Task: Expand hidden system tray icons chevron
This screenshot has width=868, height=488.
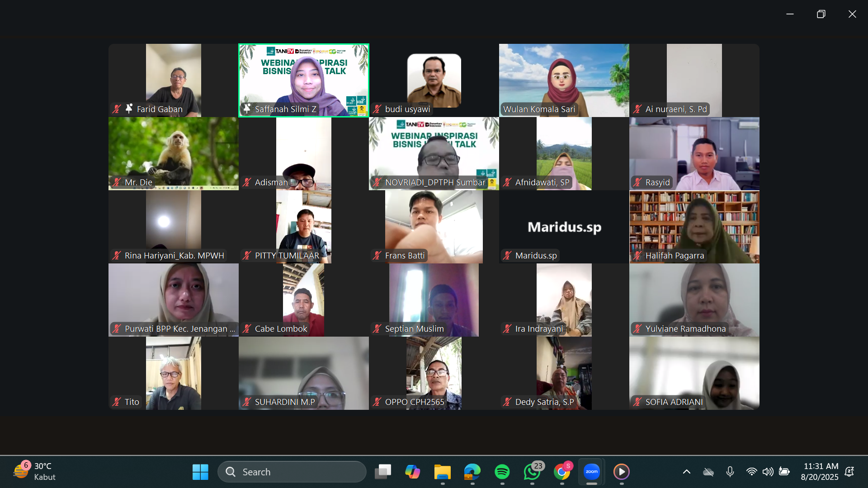Action: coord(686,472)
